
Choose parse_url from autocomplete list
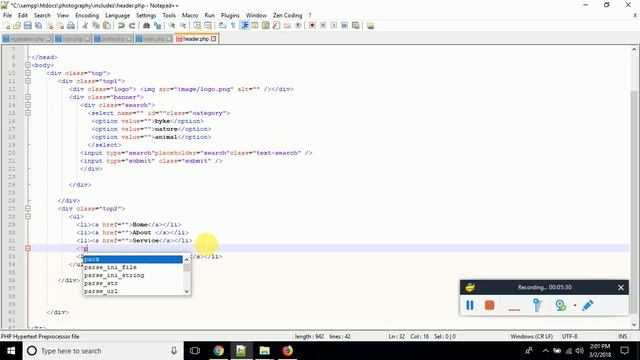click(x=133, y=291)
